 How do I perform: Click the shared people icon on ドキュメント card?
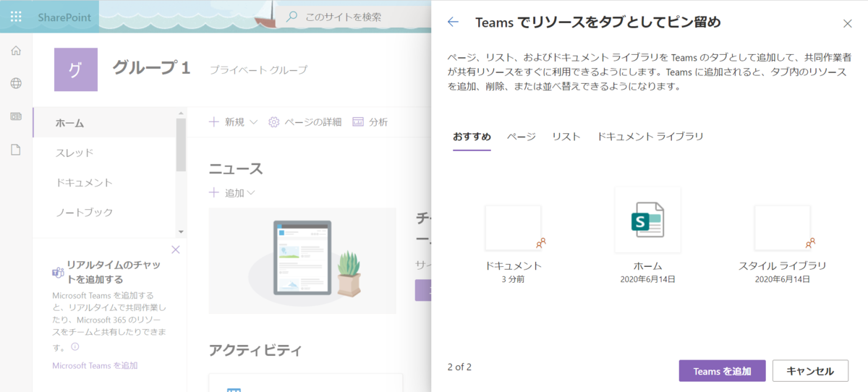click(x=541, y=243)
